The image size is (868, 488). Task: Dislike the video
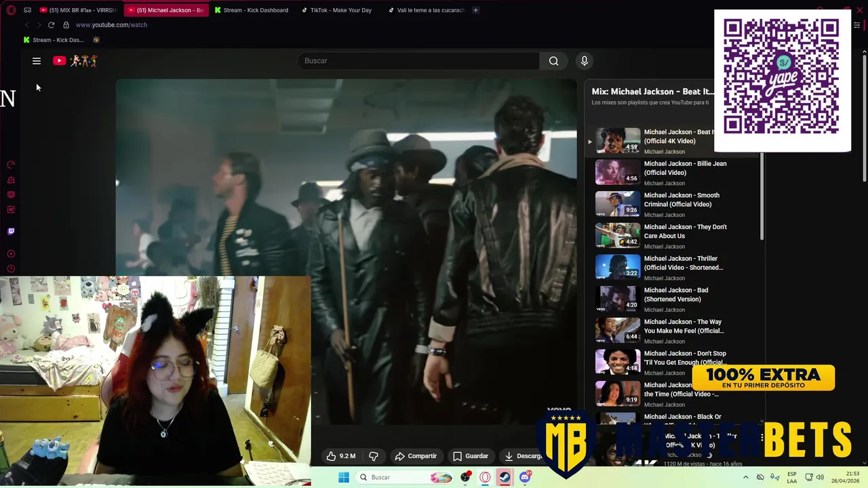[374, 456]
